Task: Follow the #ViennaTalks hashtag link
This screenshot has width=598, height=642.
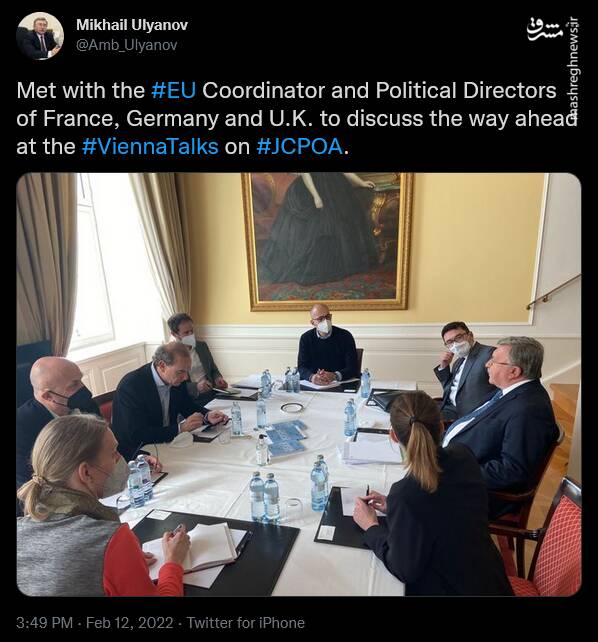Action: click(x=150, y=147)
